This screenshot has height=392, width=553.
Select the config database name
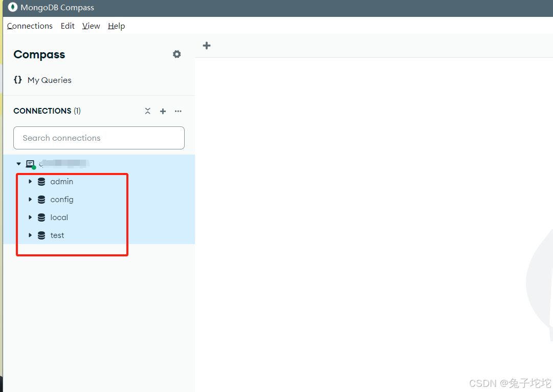[62, 200]
